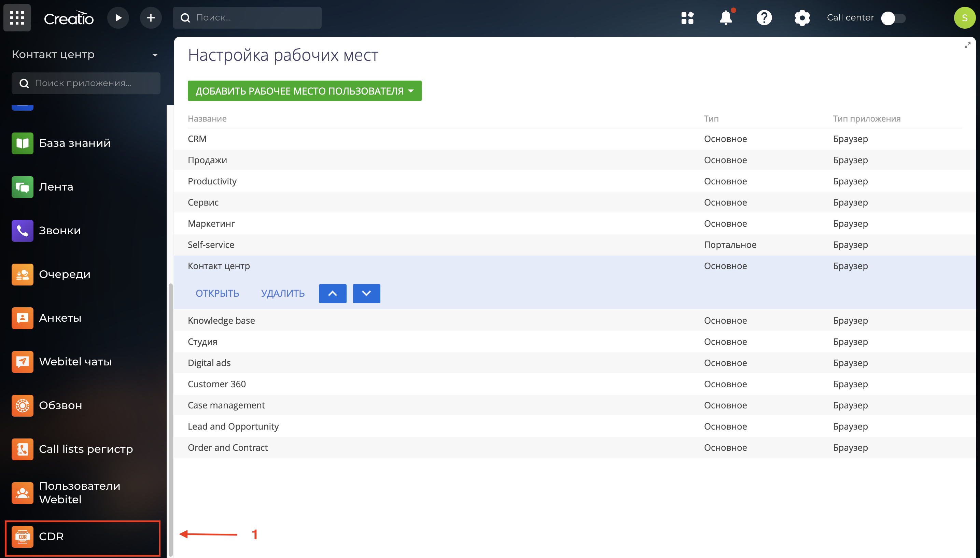Viewport: 980px width, 558px height.
Task: Select the Productivity workplace row
Action: [x=575, y=181]
